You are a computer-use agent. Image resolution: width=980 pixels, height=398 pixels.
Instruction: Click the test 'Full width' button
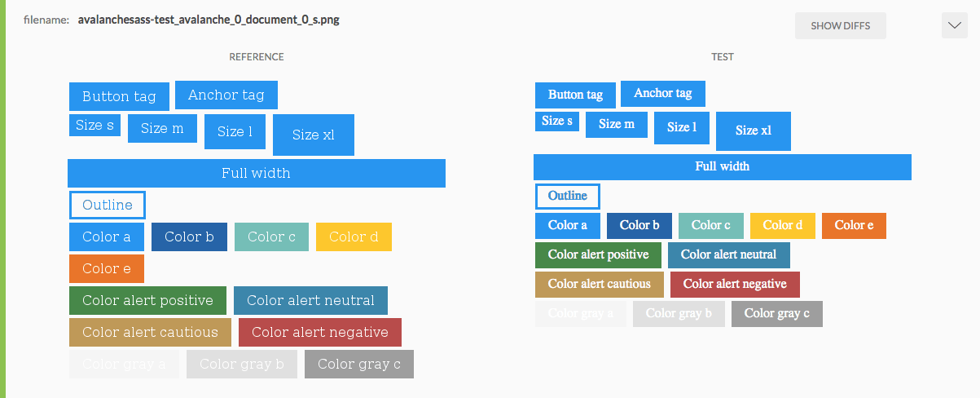tap(722, 166)
